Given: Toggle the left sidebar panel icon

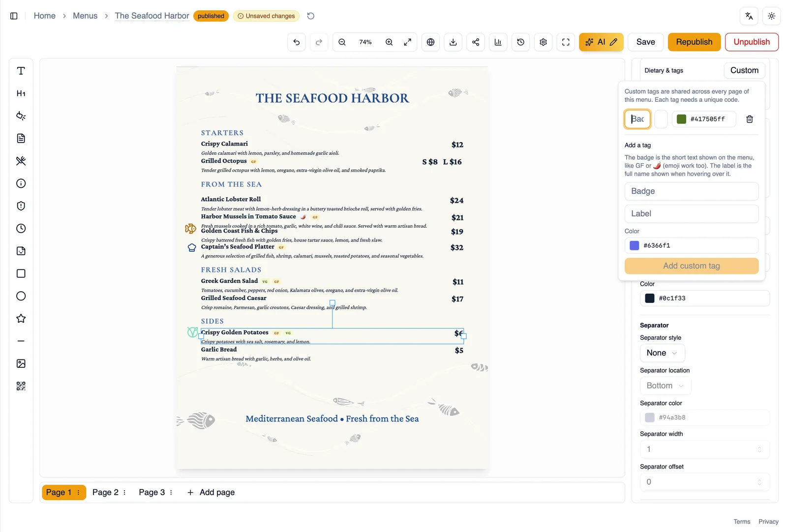Looking at the screenshot, I should click(14, 16).
